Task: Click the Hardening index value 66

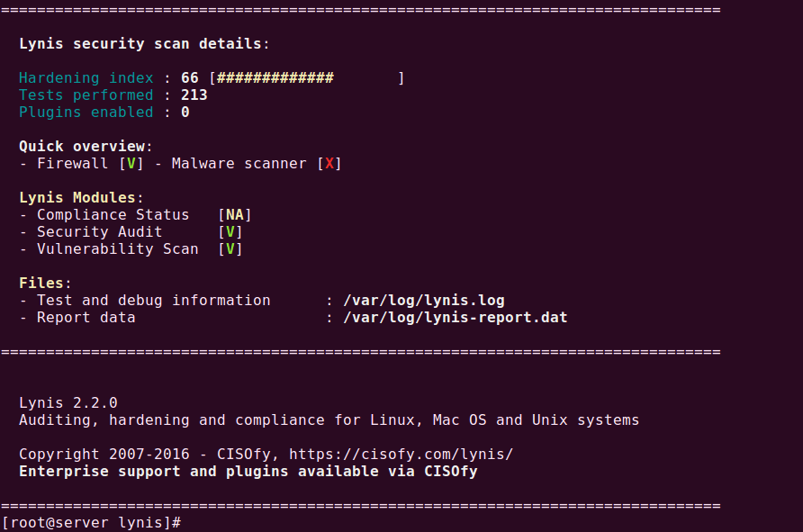Action: click(189, 78)
